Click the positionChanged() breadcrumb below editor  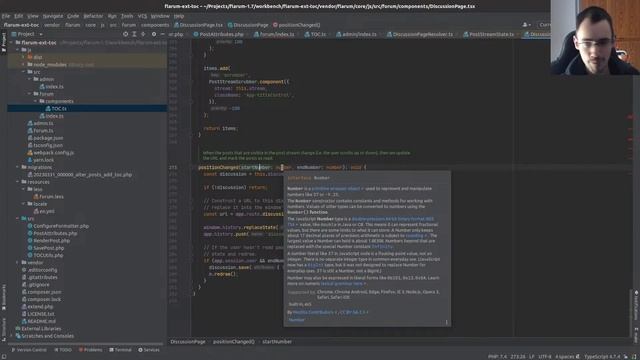[x=233, y=342]
